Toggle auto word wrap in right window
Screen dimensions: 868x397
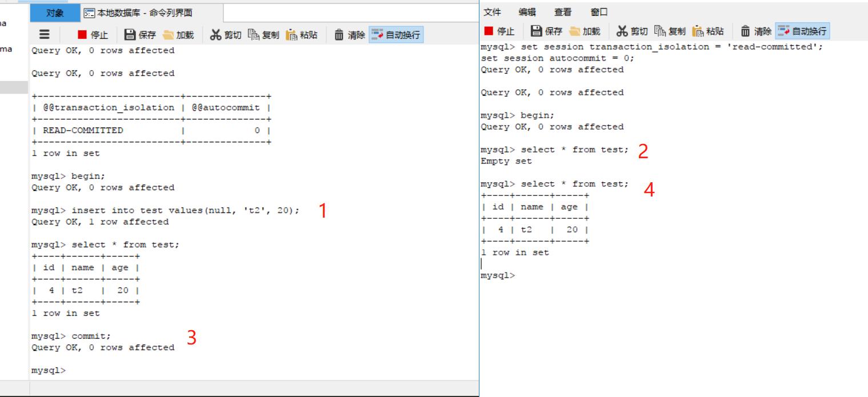click(x=802, y=31)
